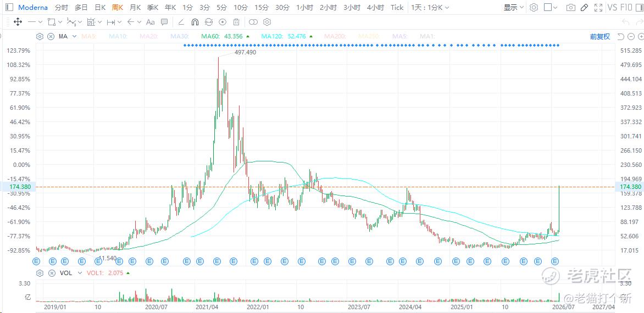Select the 1小时 interval

(x=305, y=7)
